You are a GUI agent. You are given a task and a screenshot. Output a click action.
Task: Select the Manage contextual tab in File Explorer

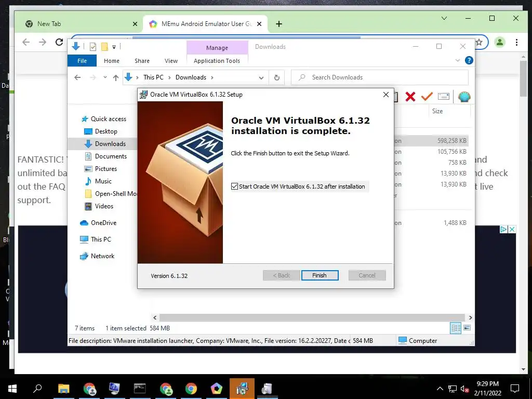coord(217,48)
